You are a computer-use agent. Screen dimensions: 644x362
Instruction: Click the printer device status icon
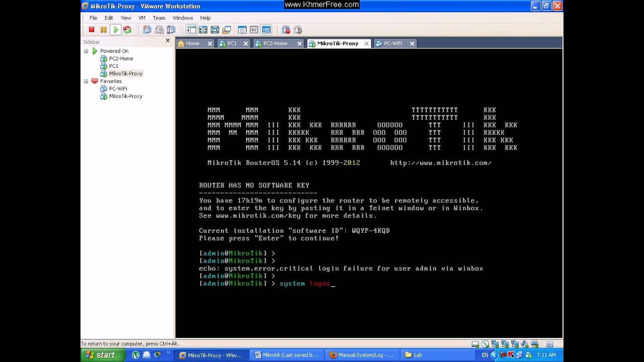tap(535, 344)
